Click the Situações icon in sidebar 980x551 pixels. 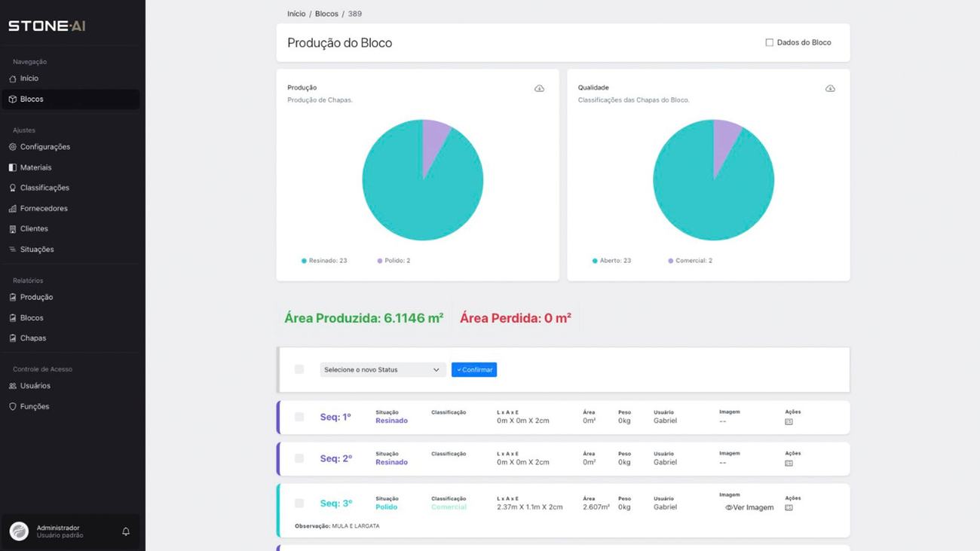click(x=13, y=249)
